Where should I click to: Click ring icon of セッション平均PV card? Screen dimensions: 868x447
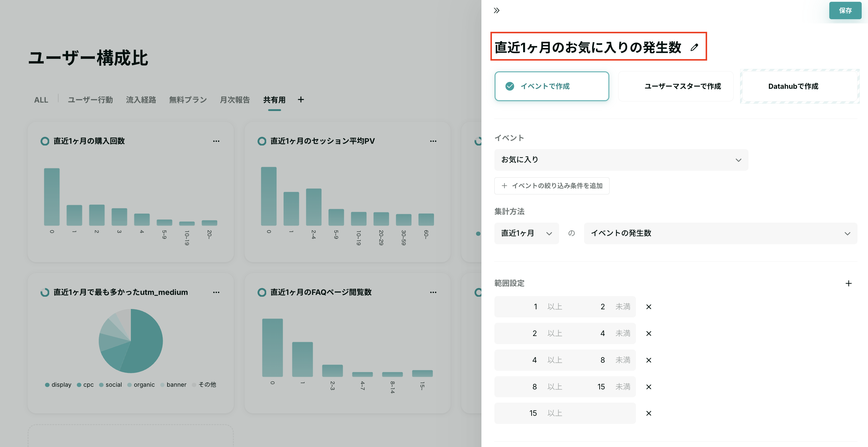[x=261, y=141]
